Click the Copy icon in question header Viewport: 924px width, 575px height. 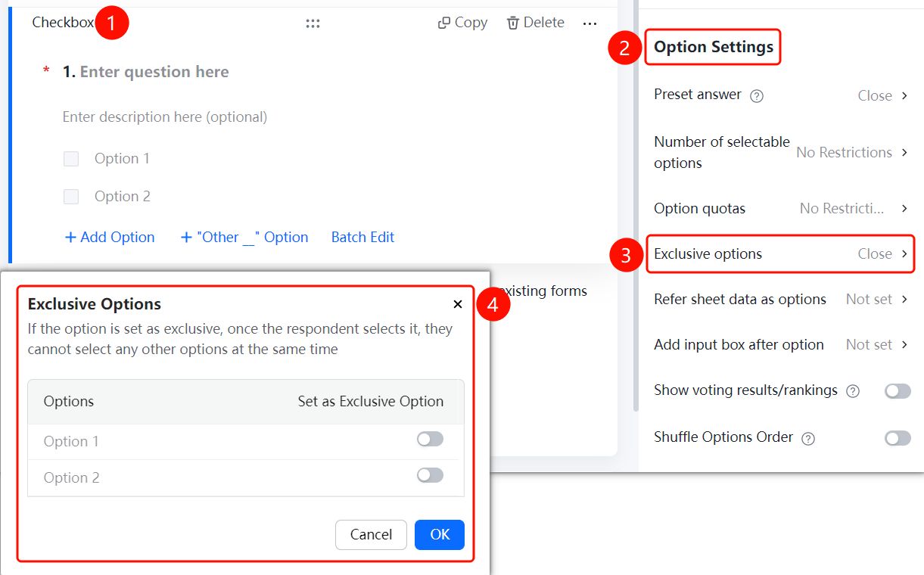pos(444,23)
